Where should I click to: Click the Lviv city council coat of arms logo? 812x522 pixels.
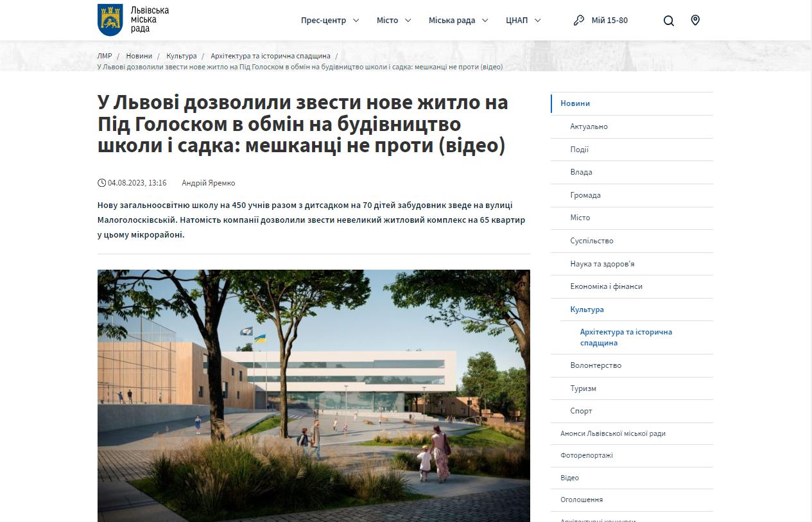click(110, 20)
